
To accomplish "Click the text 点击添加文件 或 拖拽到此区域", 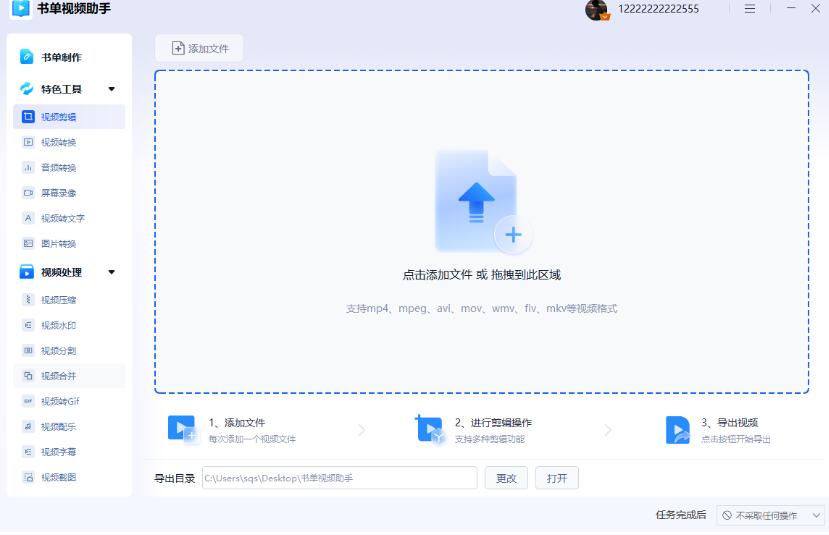I will [482, 274].
